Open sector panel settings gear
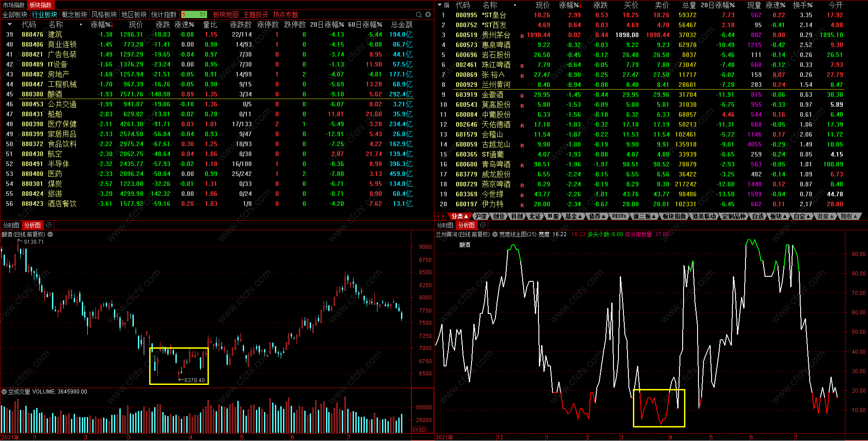The image size is (868, 441). tap(428, 15)
